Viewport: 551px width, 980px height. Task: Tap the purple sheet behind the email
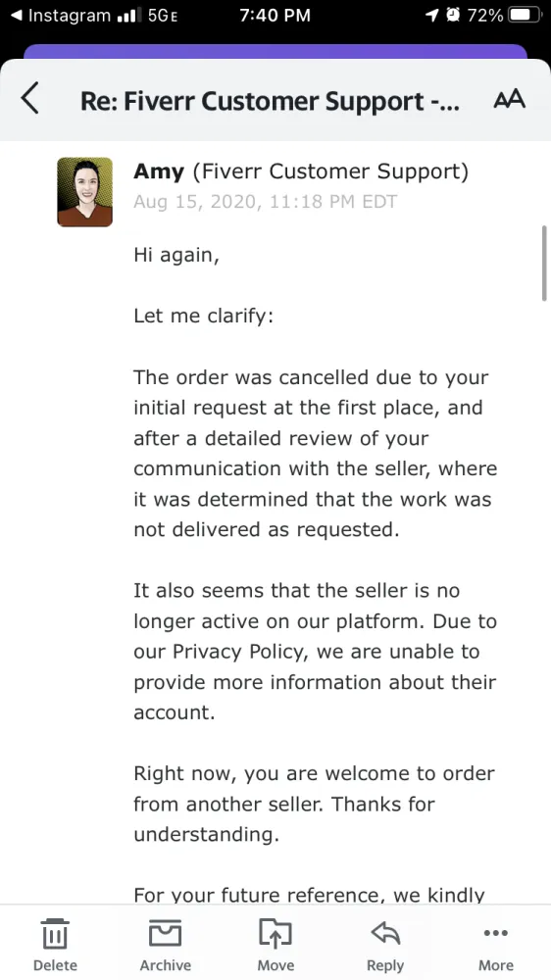point(275,51)
